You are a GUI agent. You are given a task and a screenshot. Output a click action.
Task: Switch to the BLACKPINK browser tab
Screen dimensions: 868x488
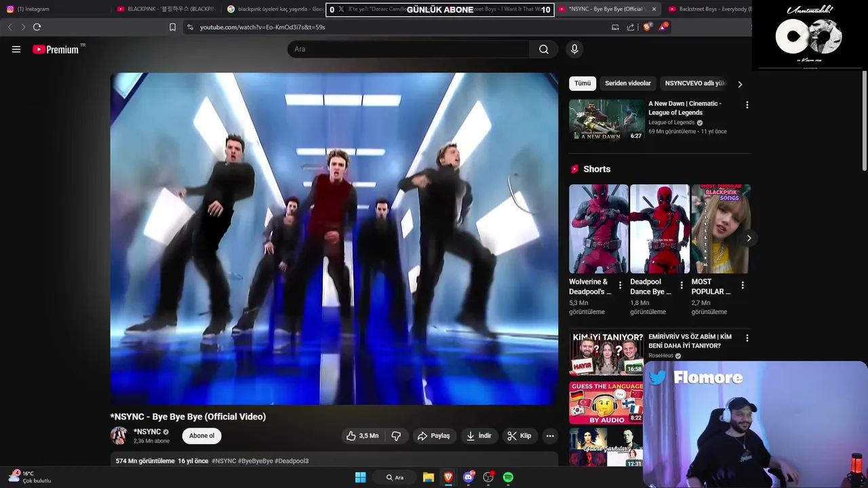pyautogui.click(x=165, y=9)
